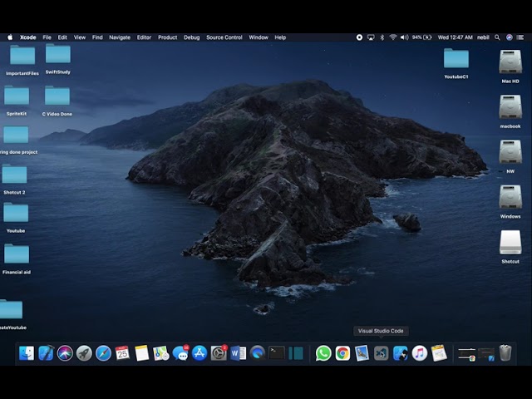Open the App Store dock icon
The image size is (532, 399).
coord(199,353)
